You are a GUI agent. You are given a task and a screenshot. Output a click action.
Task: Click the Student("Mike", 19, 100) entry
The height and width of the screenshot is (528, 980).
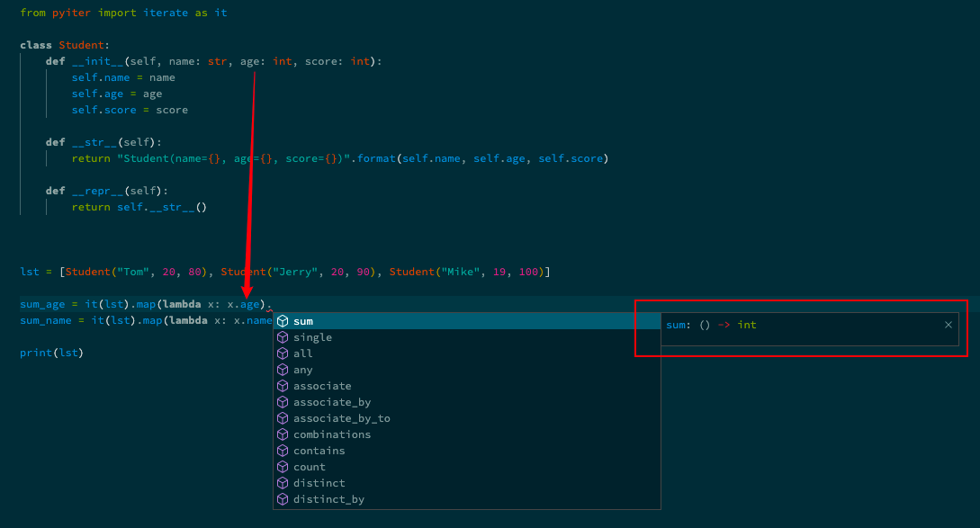click(x=467, y=272)
